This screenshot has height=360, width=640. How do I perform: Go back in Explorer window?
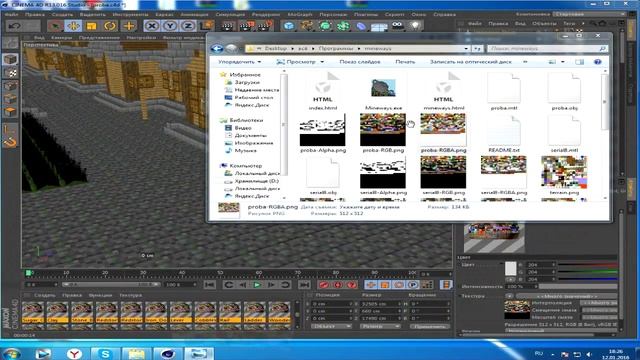coord(217,49)
